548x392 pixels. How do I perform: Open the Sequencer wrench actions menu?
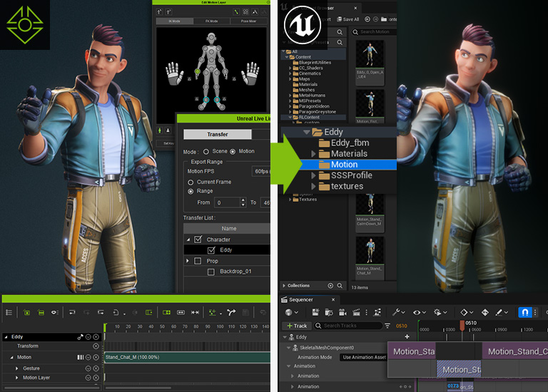pyautogui.click(x=398, y=312)
